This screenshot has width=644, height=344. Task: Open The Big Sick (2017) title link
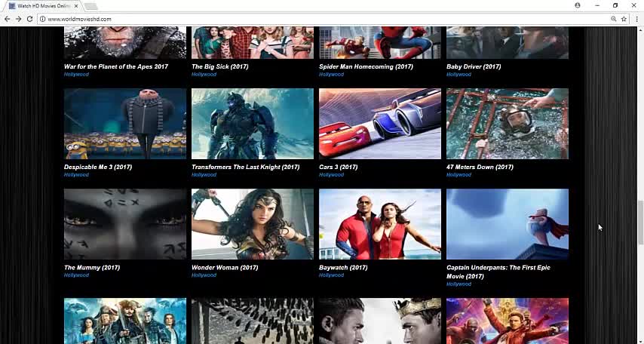click(x=219, y=66)
